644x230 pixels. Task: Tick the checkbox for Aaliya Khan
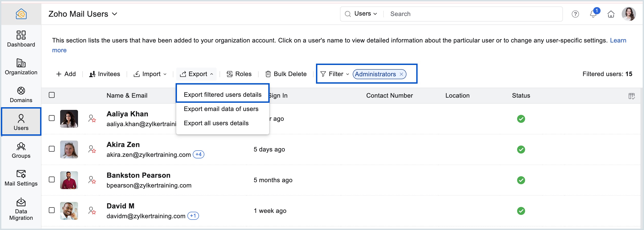[x=52, y=118]
